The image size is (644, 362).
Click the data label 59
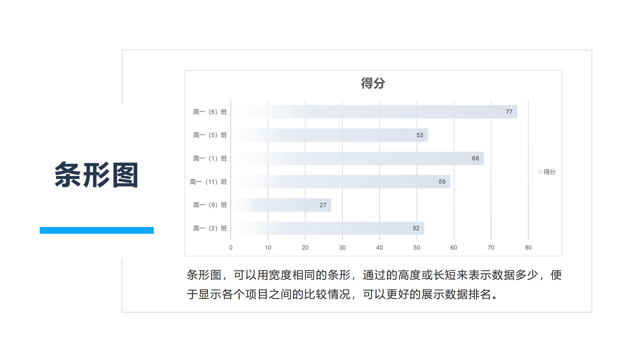(x=442, y=182)
